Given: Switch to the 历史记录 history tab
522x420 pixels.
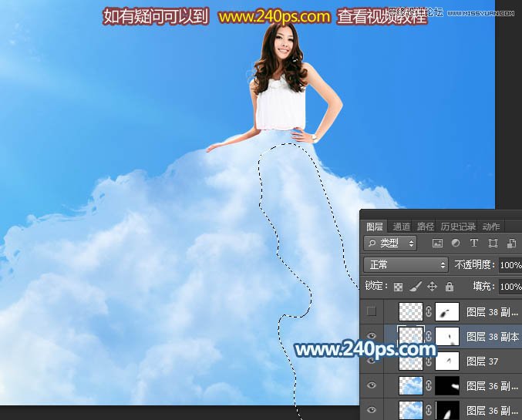Looking at the screenshot, I should point(459,227).
